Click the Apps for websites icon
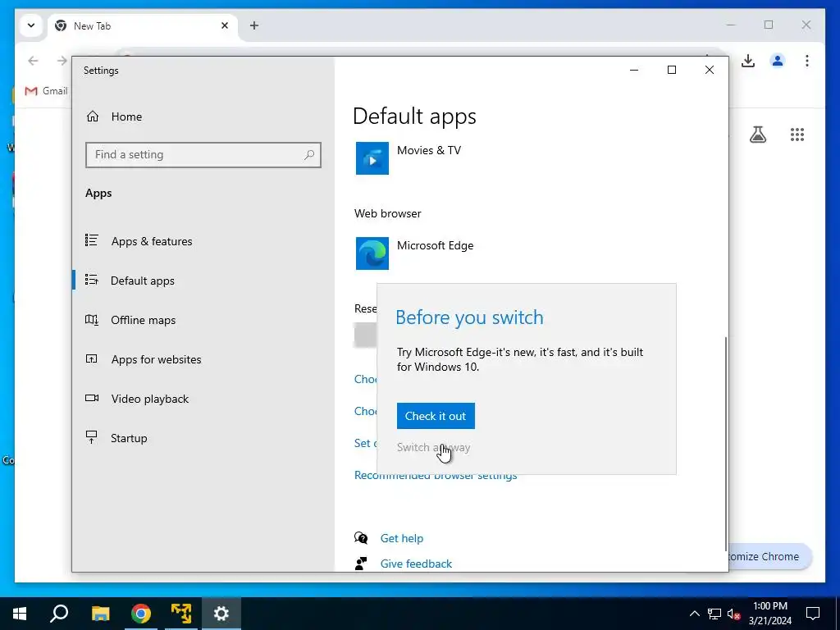 tap(92, 359)
